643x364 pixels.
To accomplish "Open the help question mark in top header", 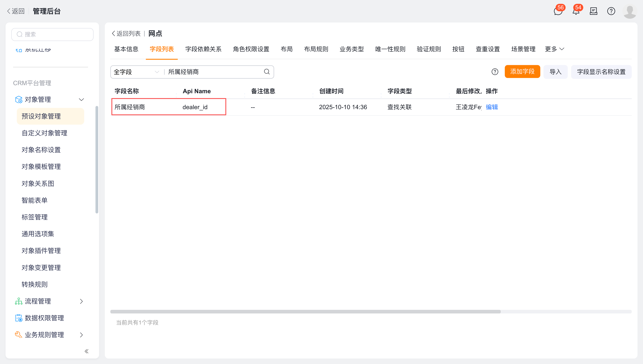I will [611, 11].
